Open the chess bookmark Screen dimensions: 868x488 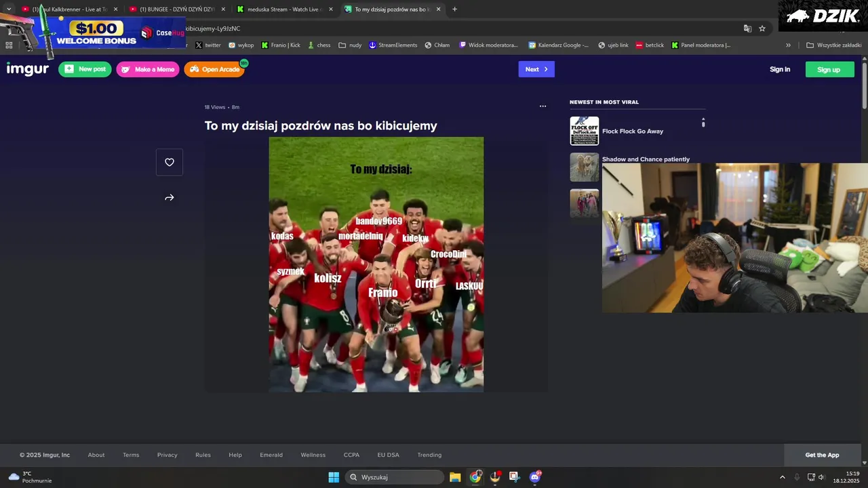point(319,45)
